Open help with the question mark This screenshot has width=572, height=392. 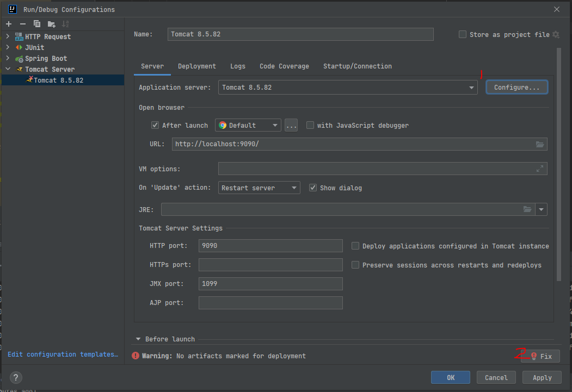tap(16, 377)
